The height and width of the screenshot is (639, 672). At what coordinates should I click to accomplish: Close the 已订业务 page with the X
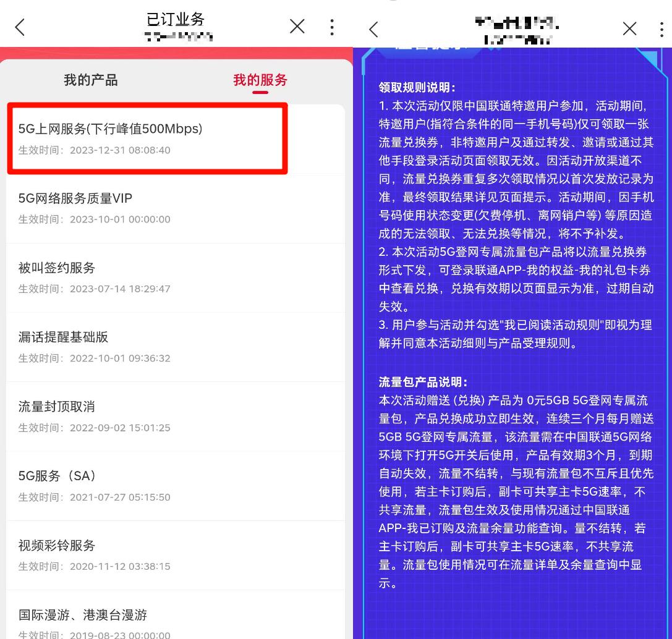coord(297,27)
